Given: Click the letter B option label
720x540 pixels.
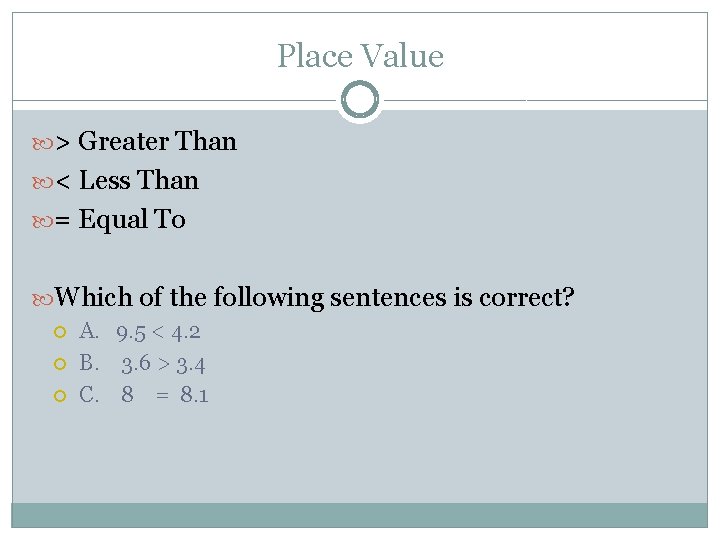Looking at the screenshot, I should click(x=89, y=363).
